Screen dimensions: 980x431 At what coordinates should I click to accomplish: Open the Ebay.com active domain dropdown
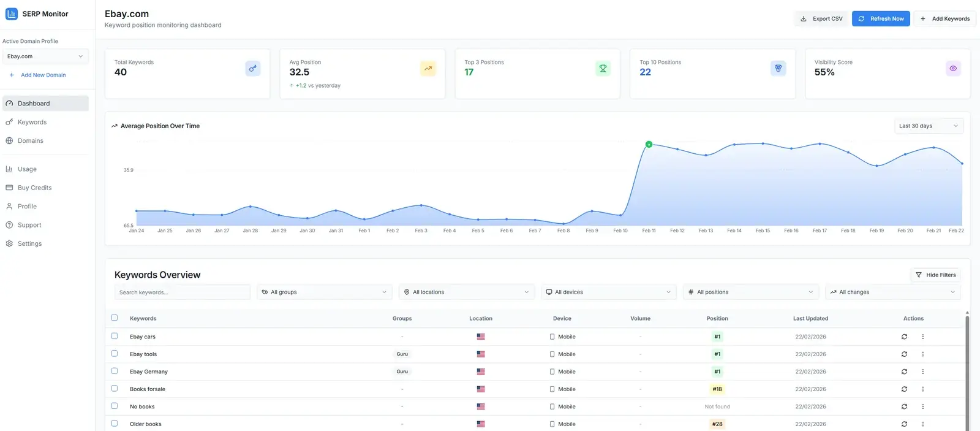click(x=45, y=56)
